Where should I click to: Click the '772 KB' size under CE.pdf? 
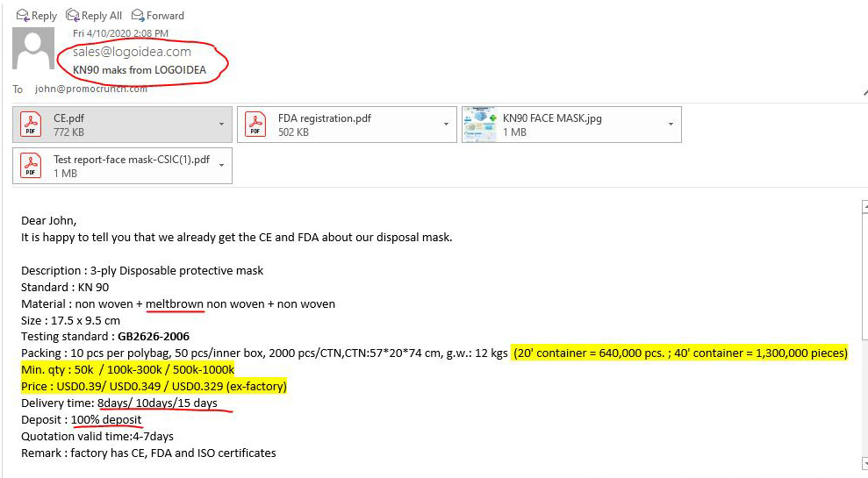tap(68, 132)
